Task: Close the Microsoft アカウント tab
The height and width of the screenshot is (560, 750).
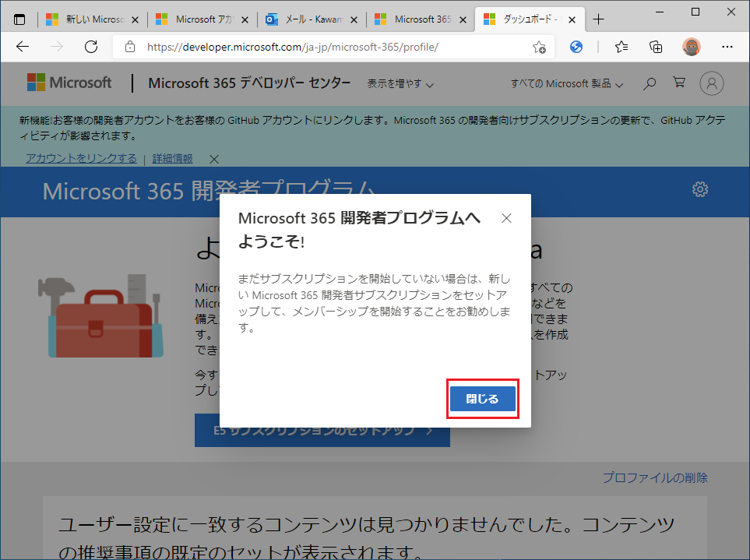Action: (245, 19)
